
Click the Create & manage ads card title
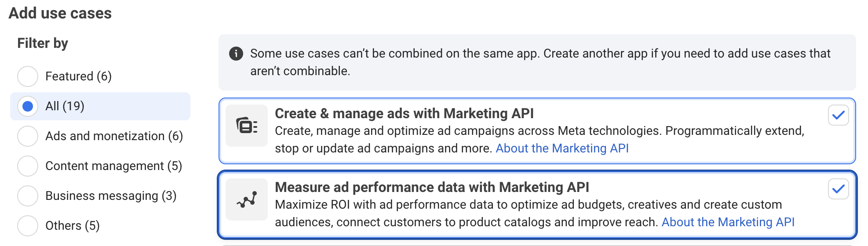tap(404, 113)
